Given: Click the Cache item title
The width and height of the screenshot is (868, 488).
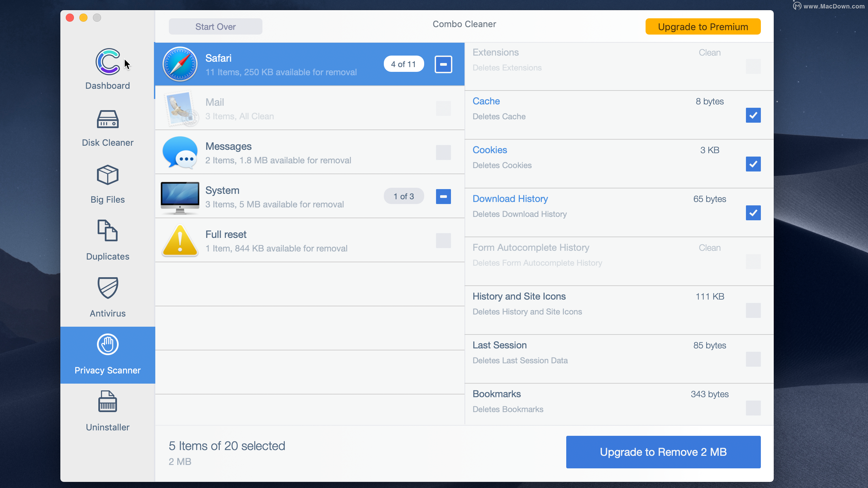Looking at the screenshot, I should [486, 101].
